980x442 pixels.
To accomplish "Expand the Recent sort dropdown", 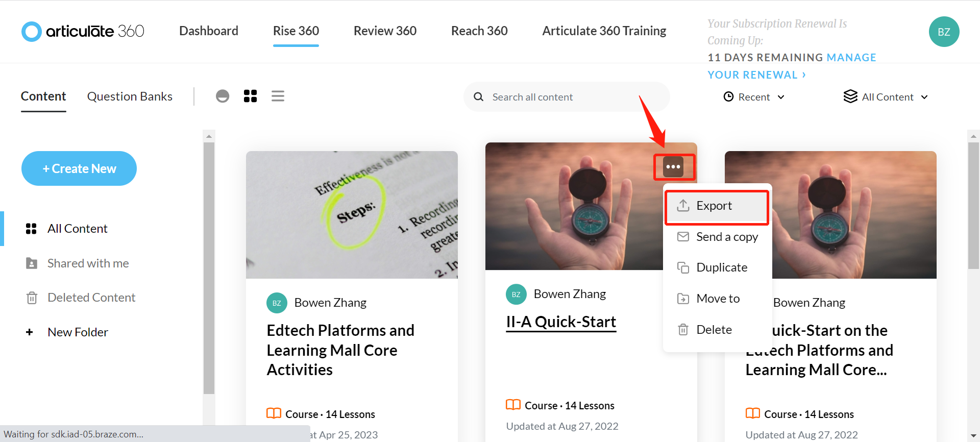I will tap(754, 97).
